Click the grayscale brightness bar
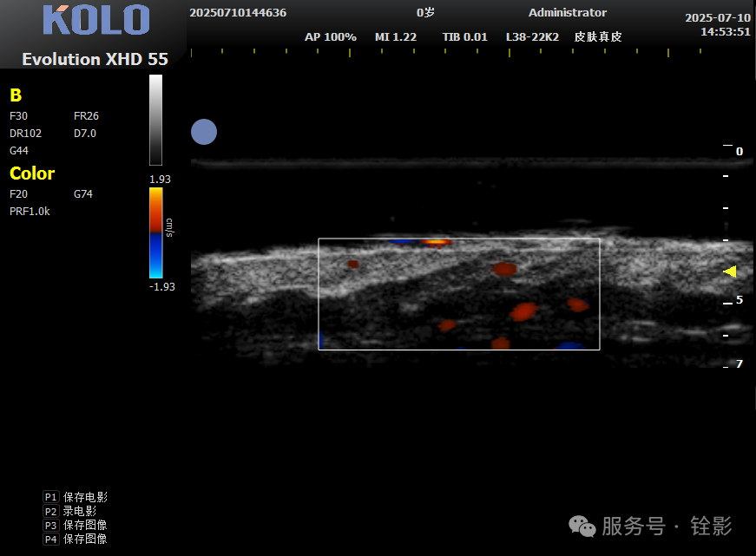The image size is (756, 556). (x=155, y=120)
